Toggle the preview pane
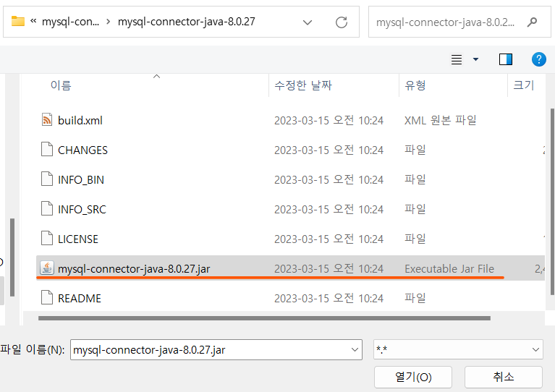 (x=506, y=59)
